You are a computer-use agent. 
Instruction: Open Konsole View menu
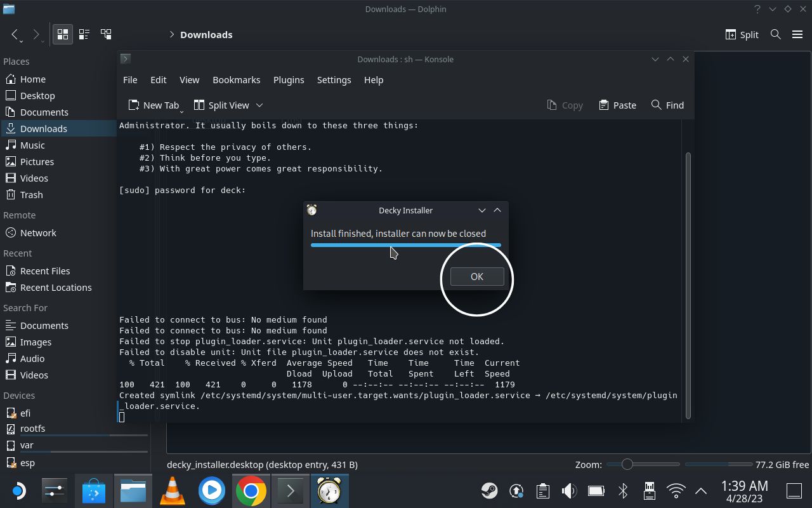coord(189,79)
